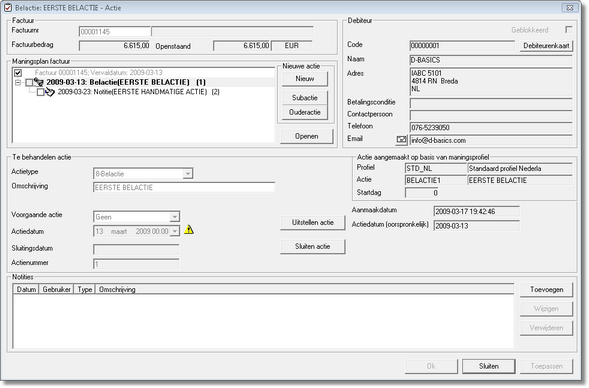Screen dimensions: 589x388
Task: Click Toevoegen to add a note
Action: pos(547,290)
